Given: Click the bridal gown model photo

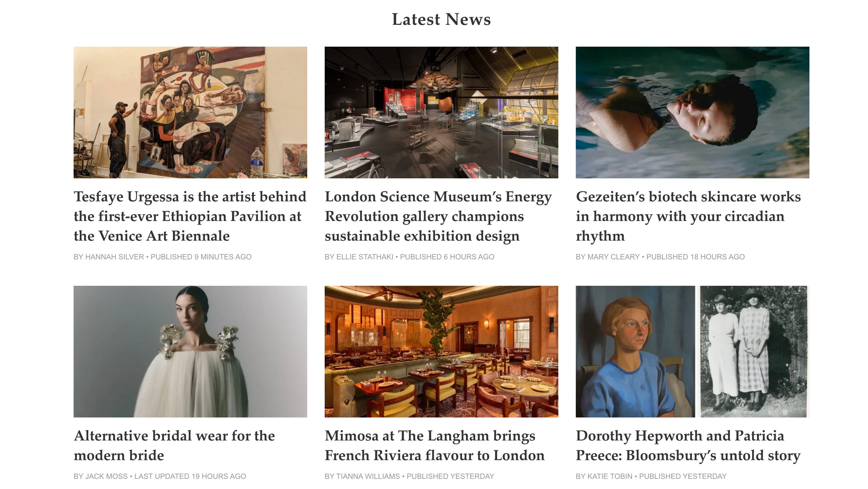Looking at the screenshot, I should (190, 351).
